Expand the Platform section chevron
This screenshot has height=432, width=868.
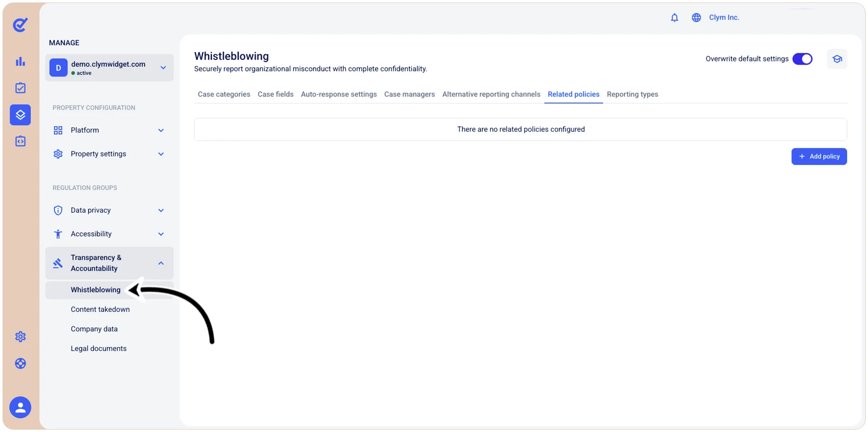[161, 130]
